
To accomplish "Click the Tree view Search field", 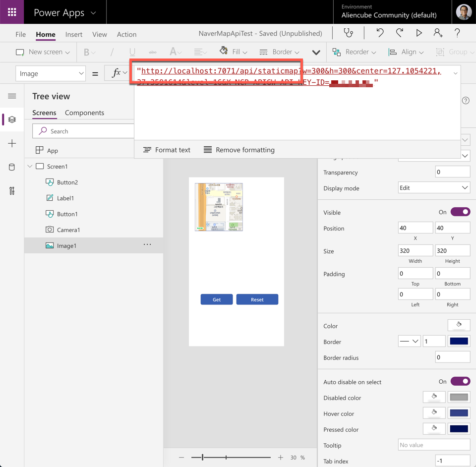I will pyautogui.click(x=83, y=131).
